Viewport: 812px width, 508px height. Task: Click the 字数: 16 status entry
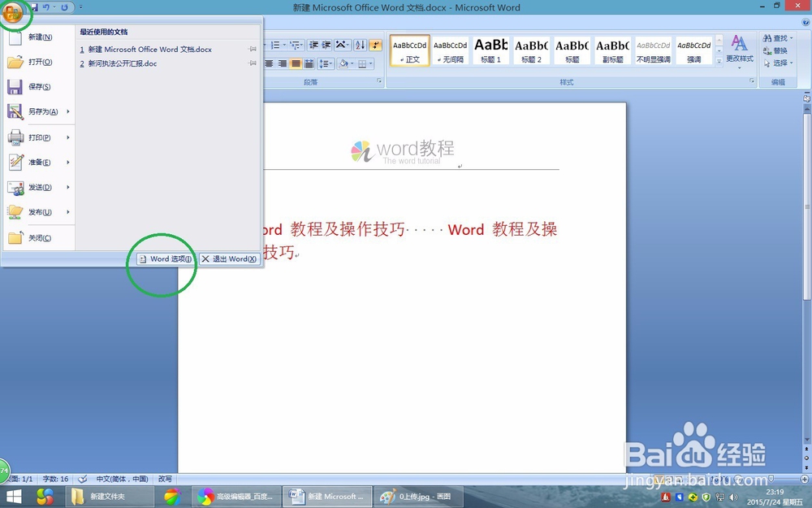55,479
